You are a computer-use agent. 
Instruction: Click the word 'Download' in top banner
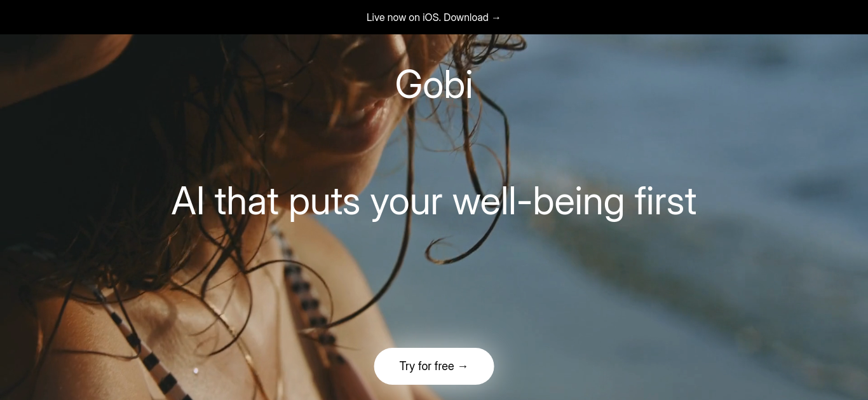pyautogui.click(x=466, y=17)
